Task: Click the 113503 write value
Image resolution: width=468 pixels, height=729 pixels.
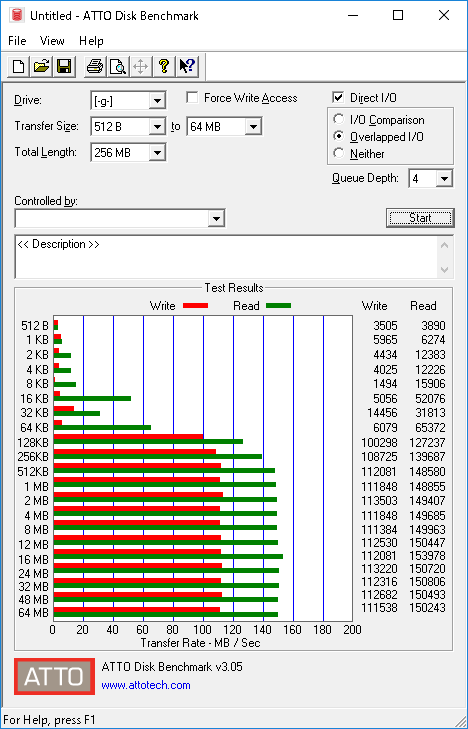Action: (379, 501)
